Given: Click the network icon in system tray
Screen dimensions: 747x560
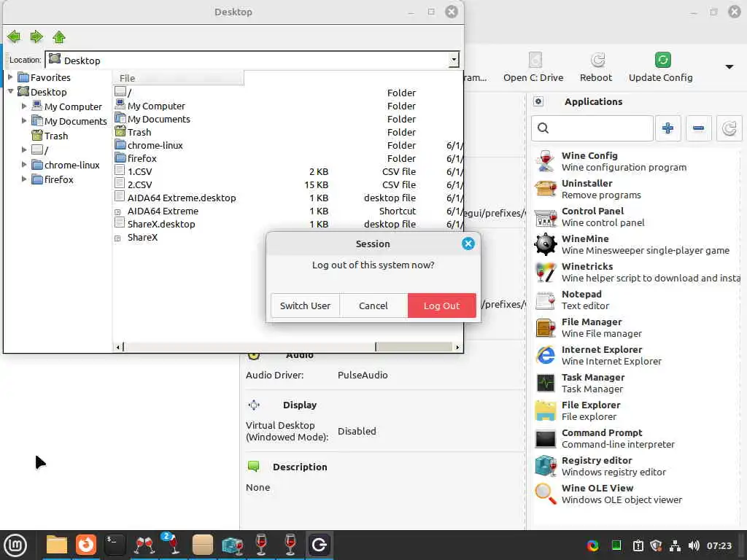Looking at the screenshot, I should point(675,545).
